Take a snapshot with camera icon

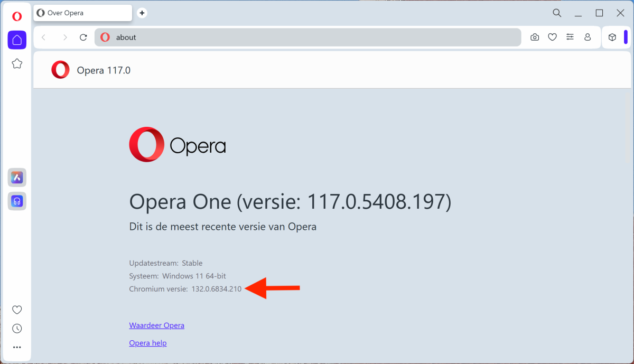[x=535, y=37]
